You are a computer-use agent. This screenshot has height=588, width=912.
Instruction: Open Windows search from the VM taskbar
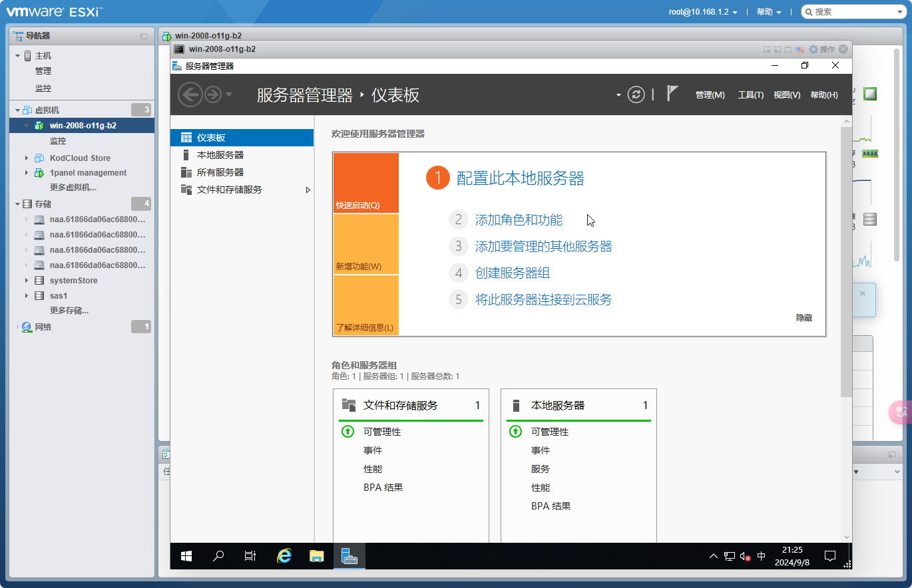tap(218, 556)
